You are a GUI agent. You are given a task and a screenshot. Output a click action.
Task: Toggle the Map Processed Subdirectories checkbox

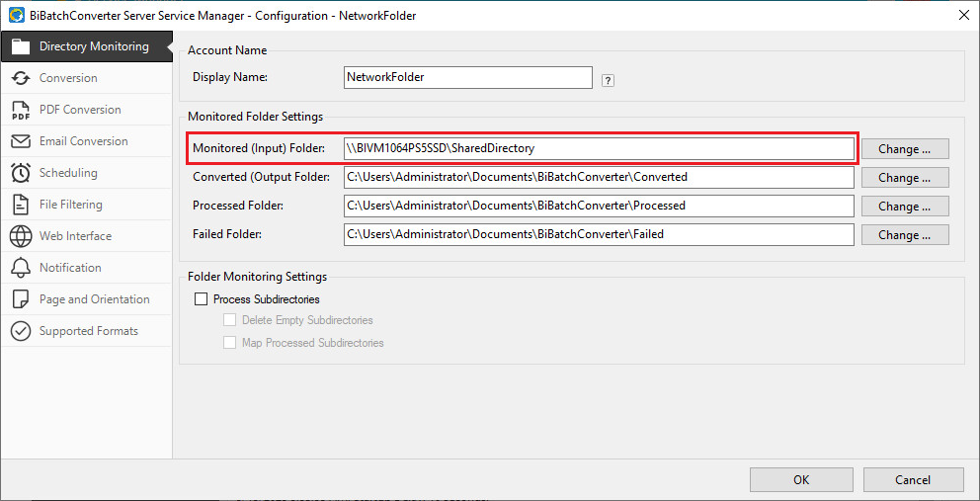click(230, 343)
